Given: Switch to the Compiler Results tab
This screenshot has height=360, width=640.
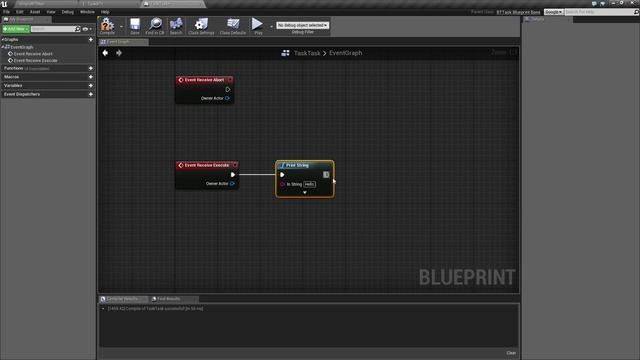Looking at the screenshot, I should tap(122, 299).
